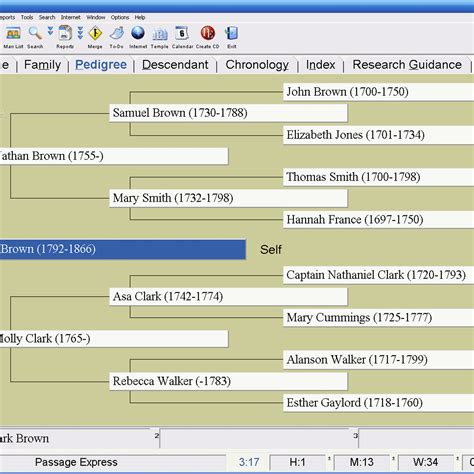Open the Options menu
This screenshot has width=474, height=474.
pos(120,17)
